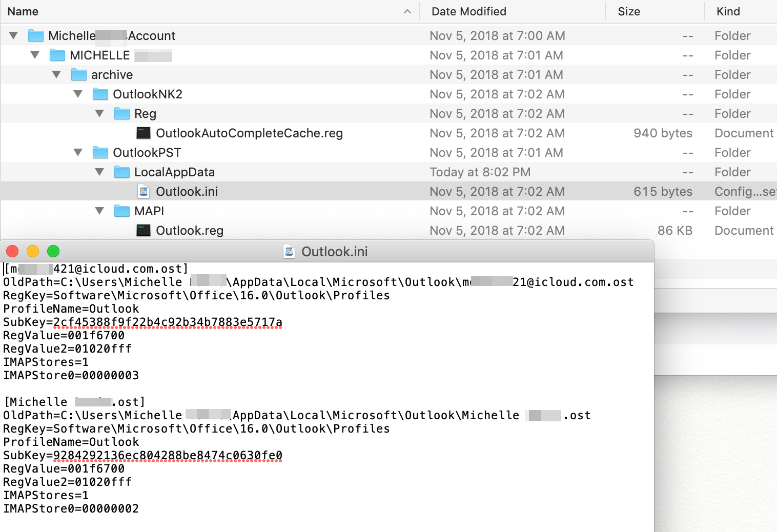Click the Outlook.reg file icon
This screenshot has width=777, height=532.
click(144, 231)
